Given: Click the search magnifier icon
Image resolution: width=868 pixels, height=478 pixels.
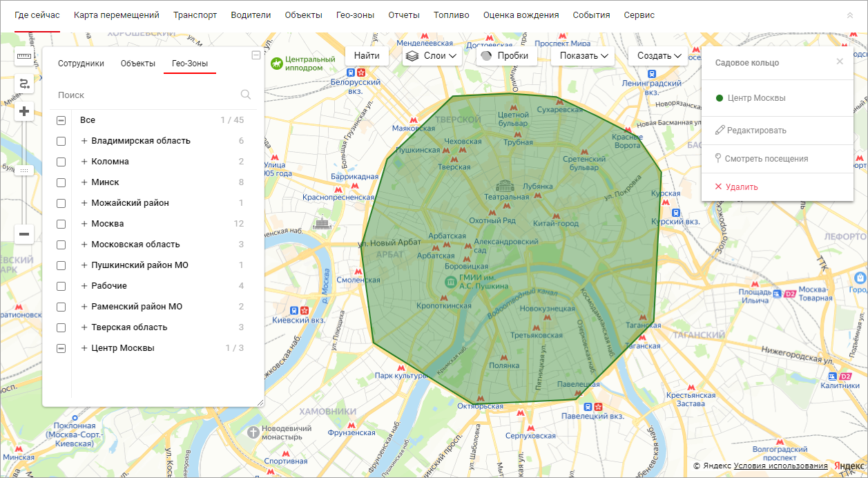Looking at the screenshot, I should [x=246, y=95].
